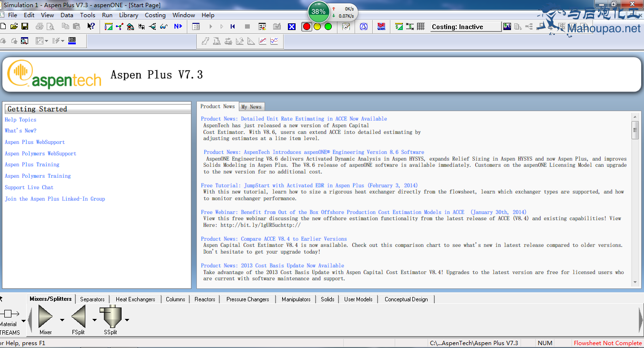Open the Help Topics link

point(20,120)
